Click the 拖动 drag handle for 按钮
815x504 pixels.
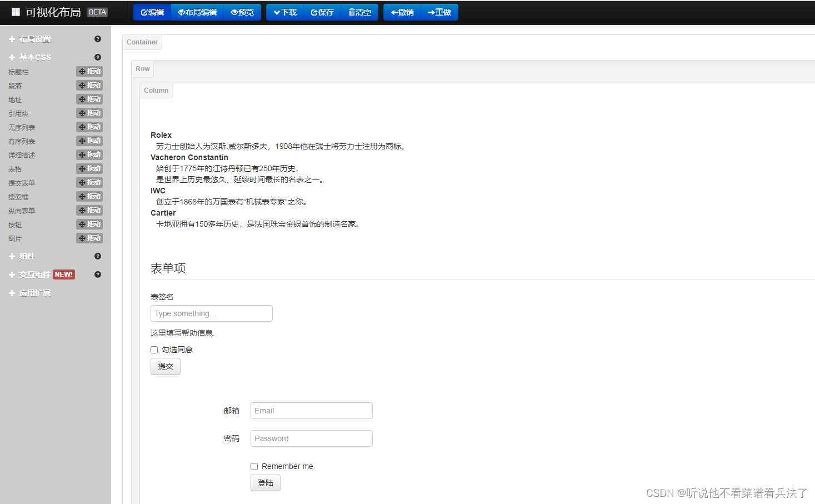coord(89,224)
